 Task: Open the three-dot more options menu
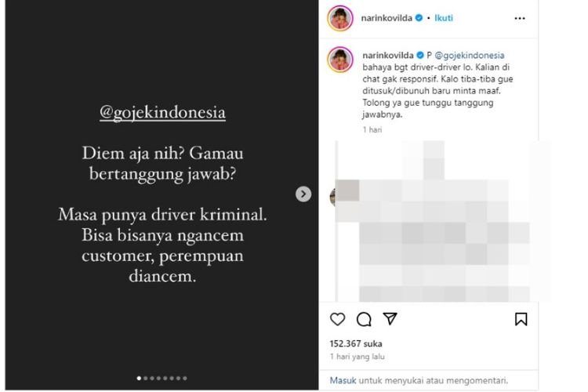click(520, 18)
